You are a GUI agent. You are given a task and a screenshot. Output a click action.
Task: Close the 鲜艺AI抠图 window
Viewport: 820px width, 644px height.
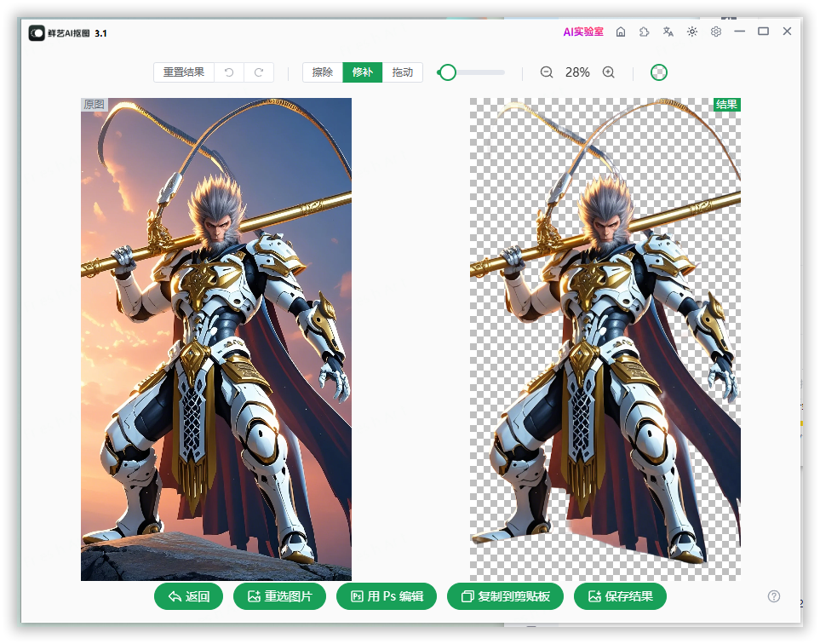pos(787,32)
